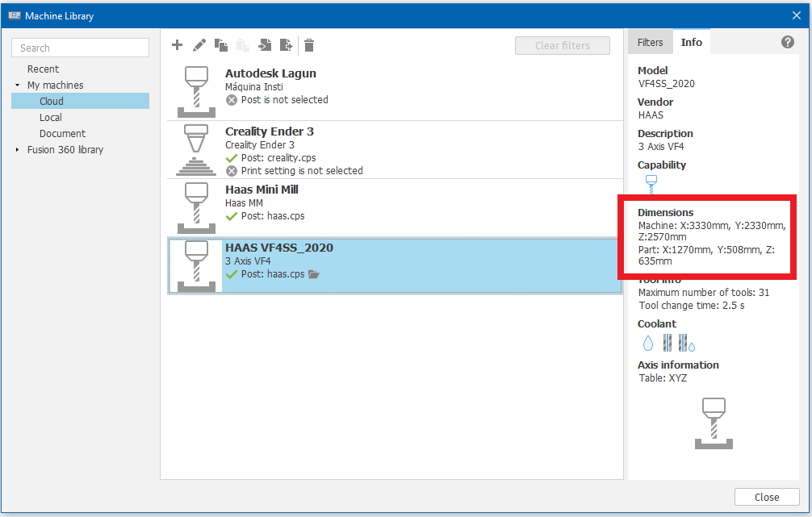Click the Clear filters button
Image resolution: width=812 pixels, height=517 pixels.
[563, 45]
